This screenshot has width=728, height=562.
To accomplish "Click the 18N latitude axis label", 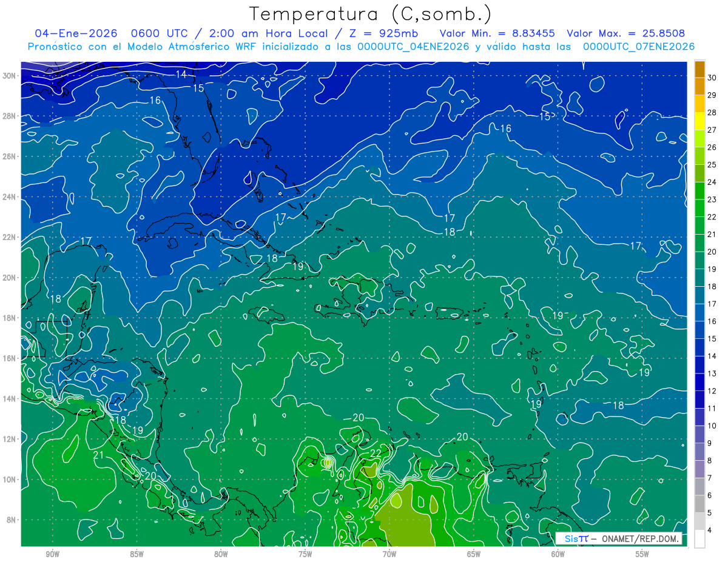I will 10,318.
